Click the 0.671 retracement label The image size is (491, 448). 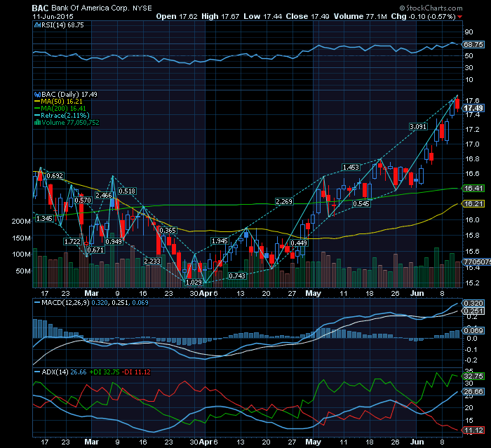95,250
